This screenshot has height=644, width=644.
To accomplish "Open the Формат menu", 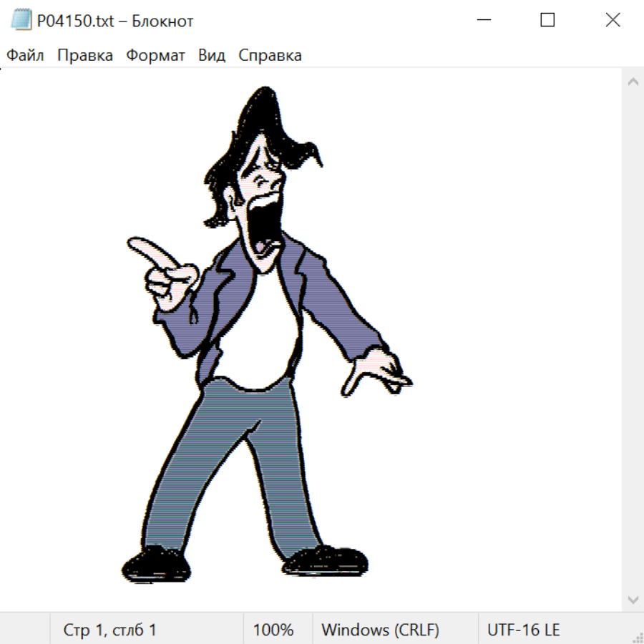I will coord(155,56).
